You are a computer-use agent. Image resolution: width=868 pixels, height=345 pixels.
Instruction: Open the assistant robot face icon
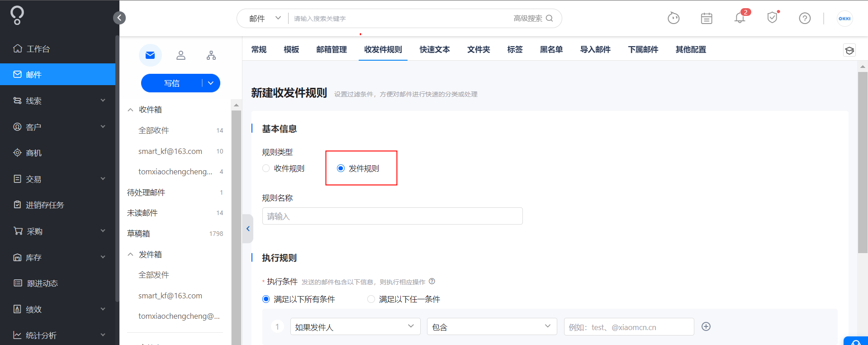(x=674, y=18)
